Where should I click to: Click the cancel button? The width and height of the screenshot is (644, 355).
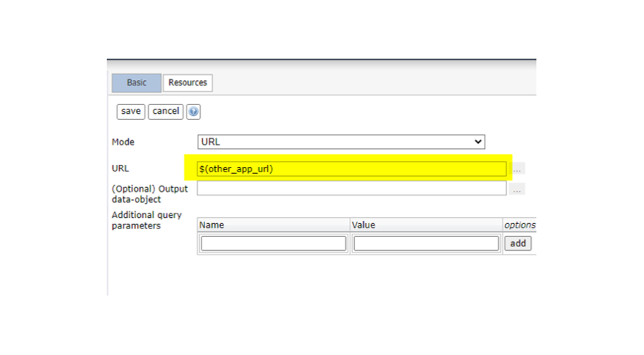(x=165, y=112)
